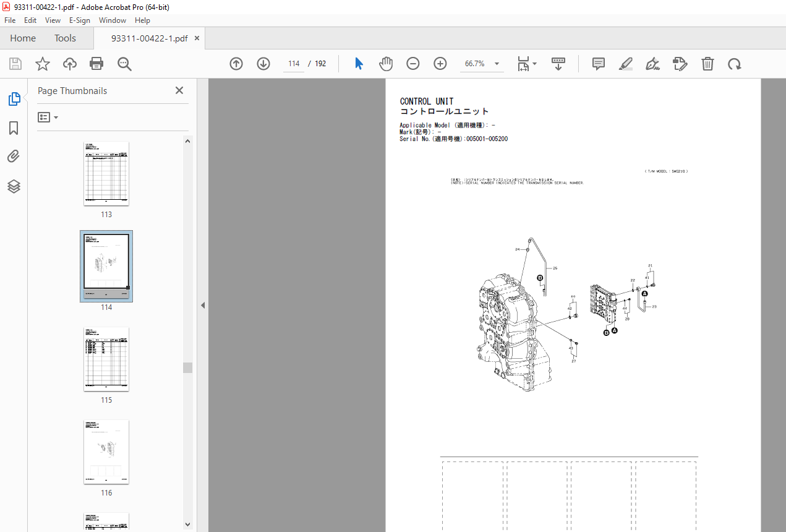
Task: Open the Edit menu
Action: (x=30, y=20)
